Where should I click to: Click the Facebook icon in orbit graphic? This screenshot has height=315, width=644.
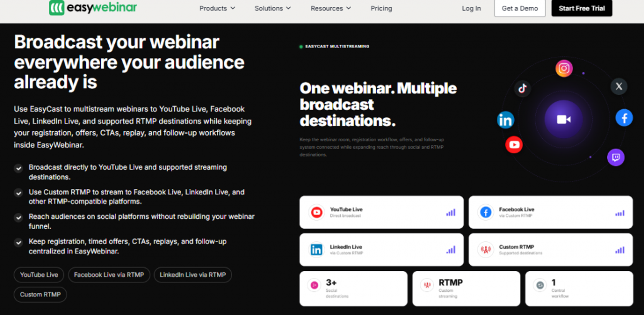coord(624,118)
